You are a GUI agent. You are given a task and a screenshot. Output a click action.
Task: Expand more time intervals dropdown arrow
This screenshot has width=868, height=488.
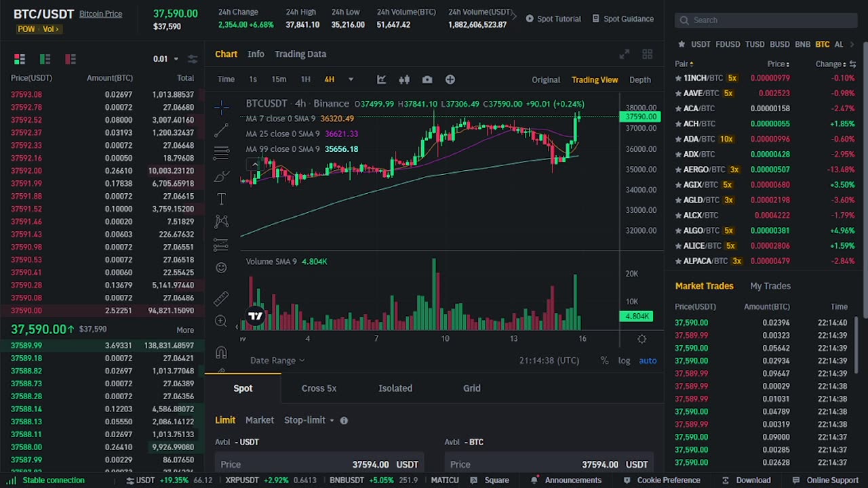tap(351, 79)
